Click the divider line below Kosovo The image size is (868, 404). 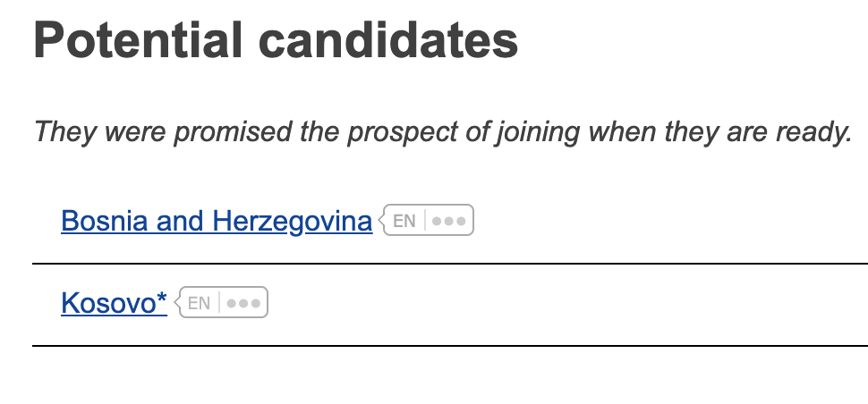(449, 345)
